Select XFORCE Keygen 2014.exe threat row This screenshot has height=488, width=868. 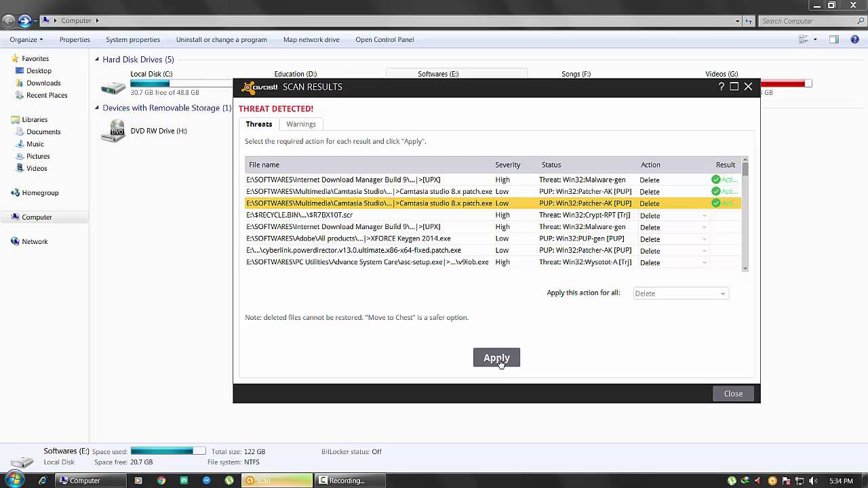492,239
